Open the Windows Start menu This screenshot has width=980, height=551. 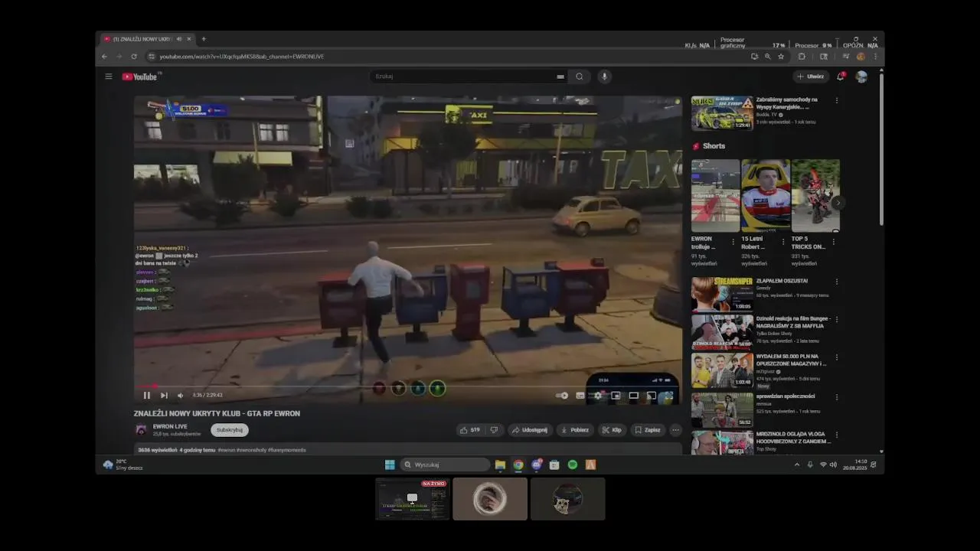click(x=390, y=465)
